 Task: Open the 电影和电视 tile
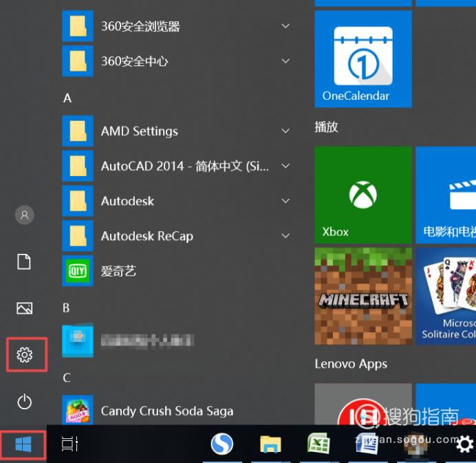pyautogui.click(x=446, y=195)
